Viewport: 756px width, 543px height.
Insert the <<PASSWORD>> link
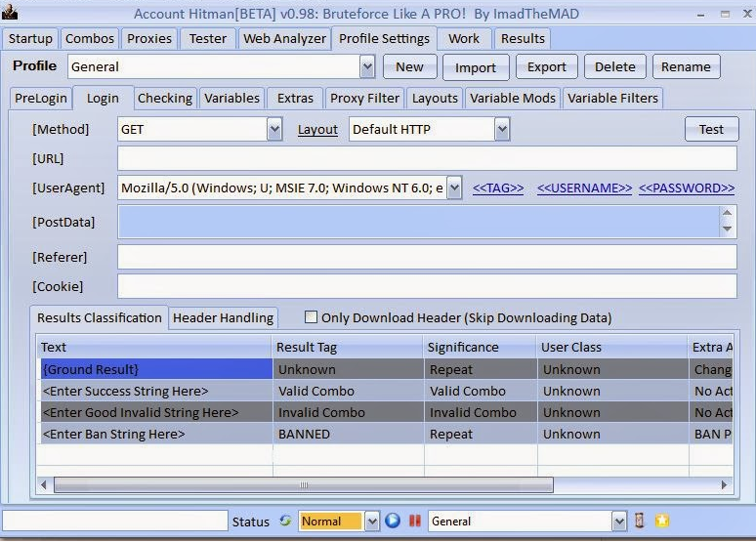[687, 188]
